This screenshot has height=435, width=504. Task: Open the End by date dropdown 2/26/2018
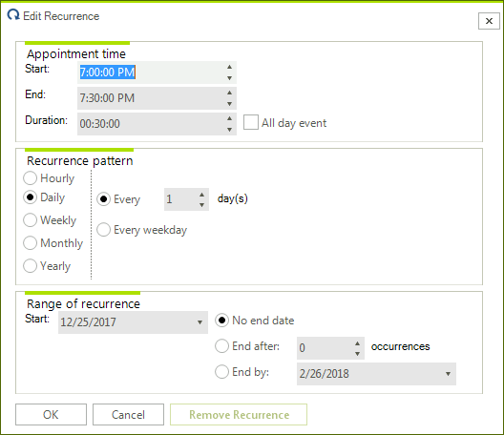point(448,374)
